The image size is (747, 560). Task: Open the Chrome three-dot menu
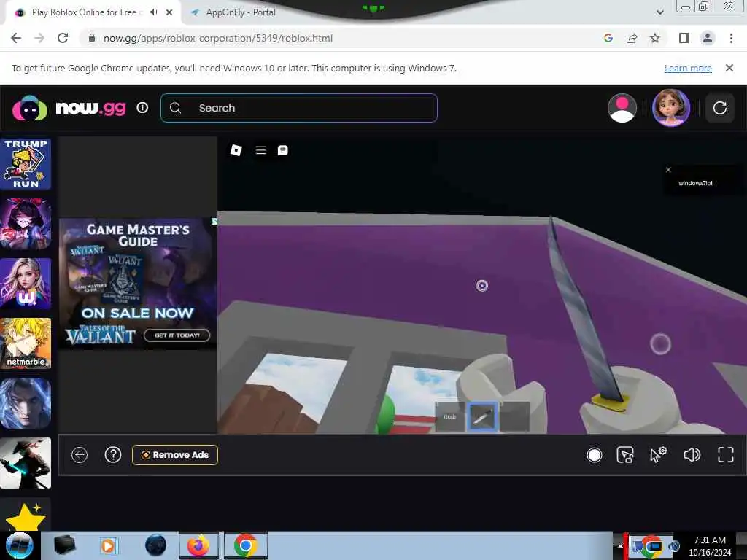point(731,38)
